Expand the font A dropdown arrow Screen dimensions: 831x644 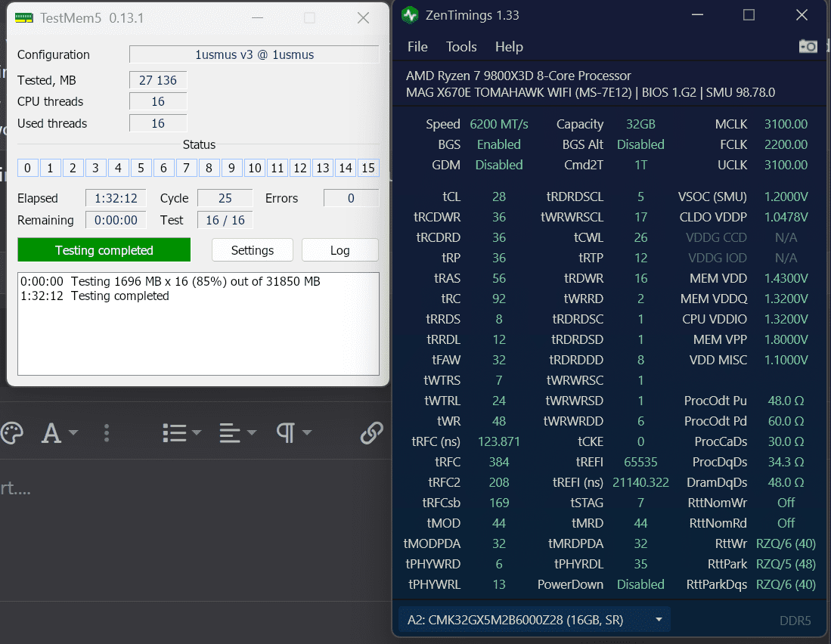click(73, 432)
